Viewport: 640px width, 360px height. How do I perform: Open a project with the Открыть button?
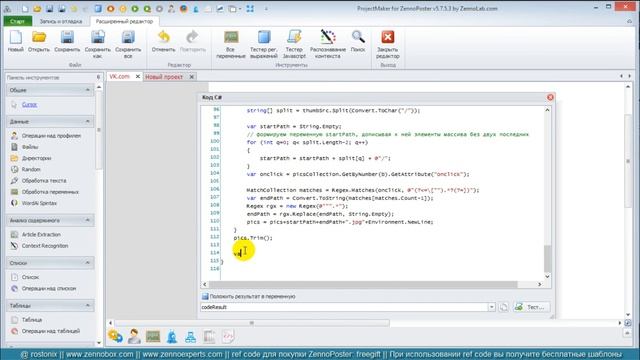point(39,41)
